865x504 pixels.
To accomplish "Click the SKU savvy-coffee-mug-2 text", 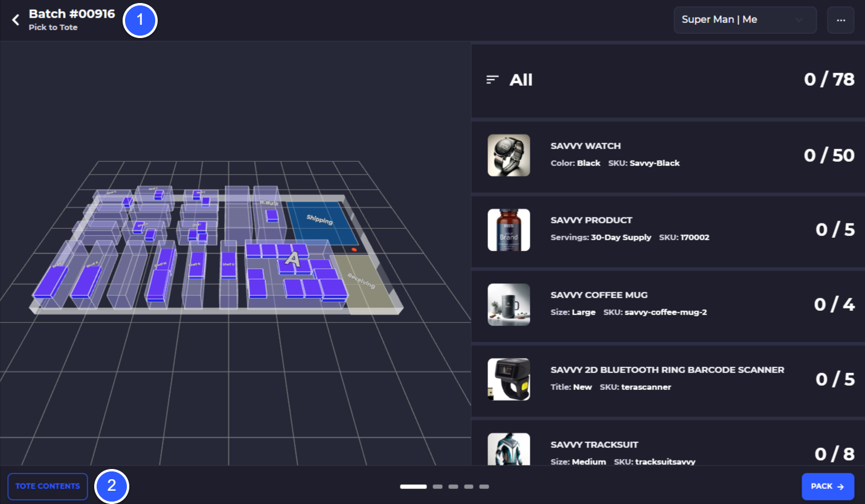I will click(655, 312).
